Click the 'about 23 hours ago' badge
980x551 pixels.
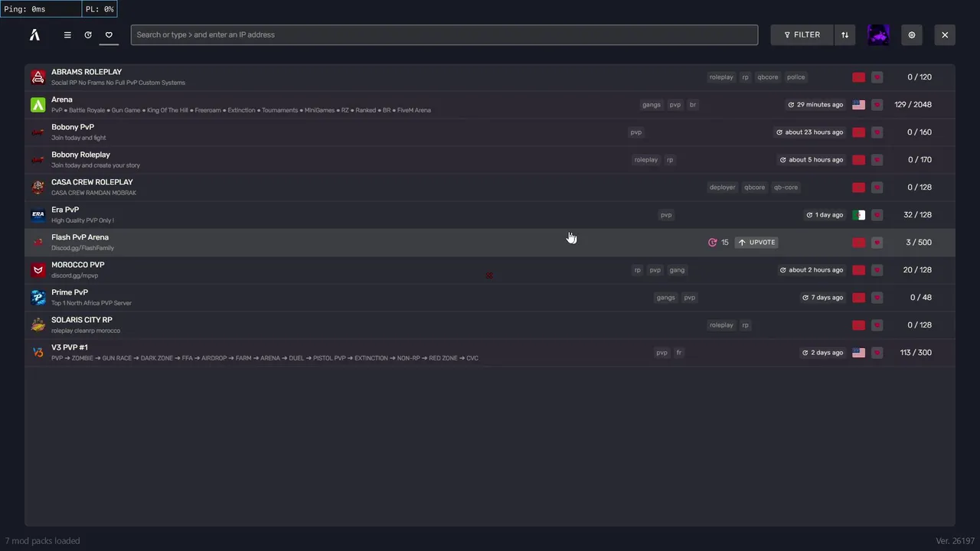(x=809, y=132)
